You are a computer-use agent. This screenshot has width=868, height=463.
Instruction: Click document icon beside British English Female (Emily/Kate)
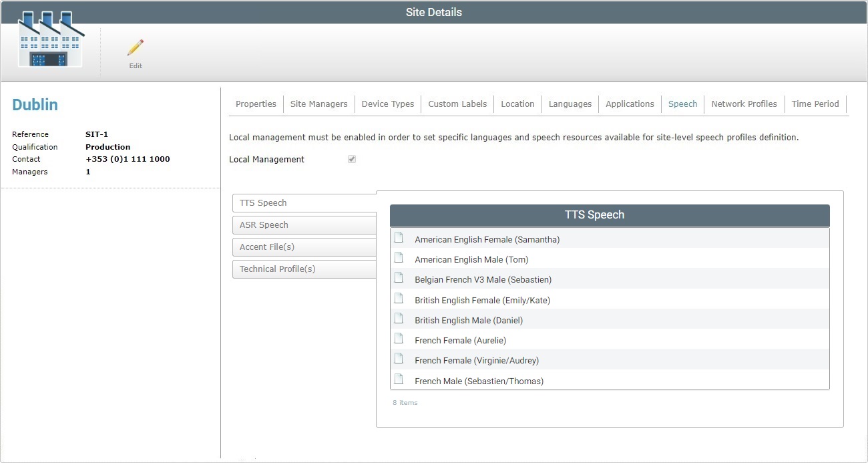pos(399,299)
